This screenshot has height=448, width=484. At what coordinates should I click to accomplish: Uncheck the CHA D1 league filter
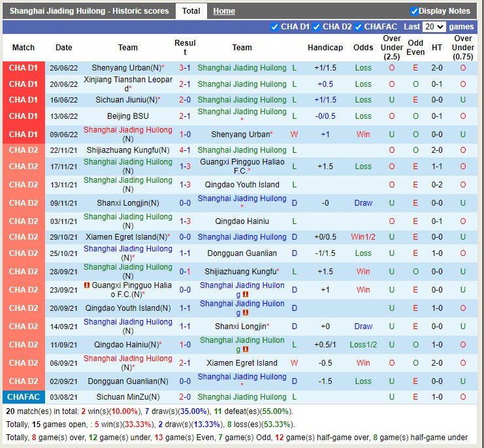click(274, 27)
